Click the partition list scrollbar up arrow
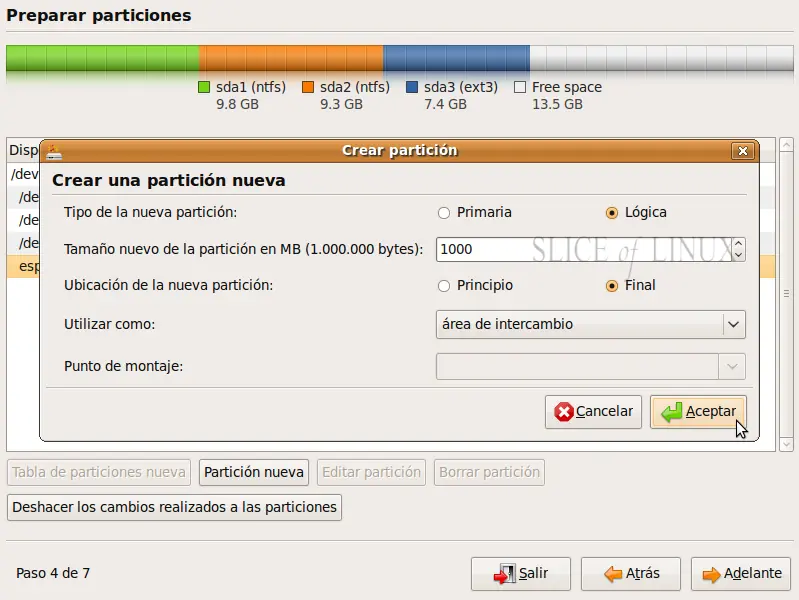Image resolution: width=799 pixels, height=600 pixels. 786,144
